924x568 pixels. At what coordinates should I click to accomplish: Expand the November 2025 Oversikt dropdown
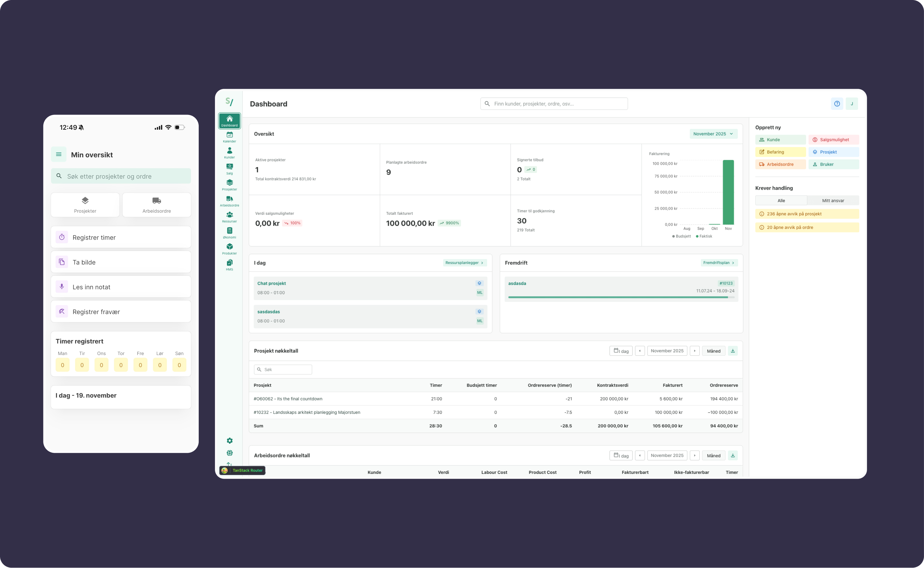pyautogui.click(x=713, y=134)
